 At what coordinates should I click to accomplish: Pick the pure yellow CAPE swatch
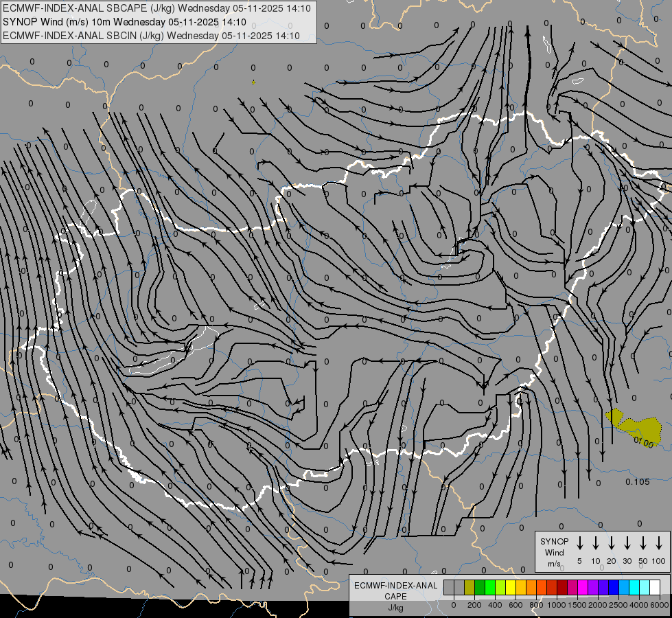511,587
